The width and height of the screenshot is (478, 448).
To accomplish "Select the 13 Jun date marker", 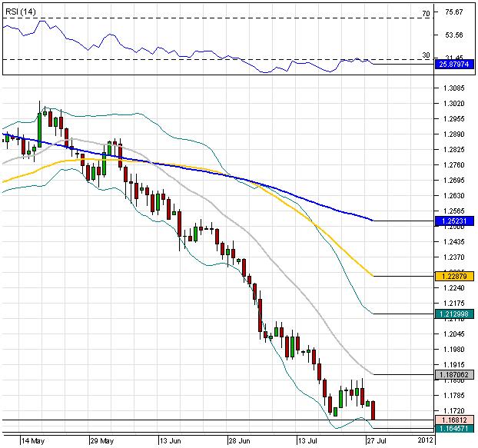I will coord(170,440).
